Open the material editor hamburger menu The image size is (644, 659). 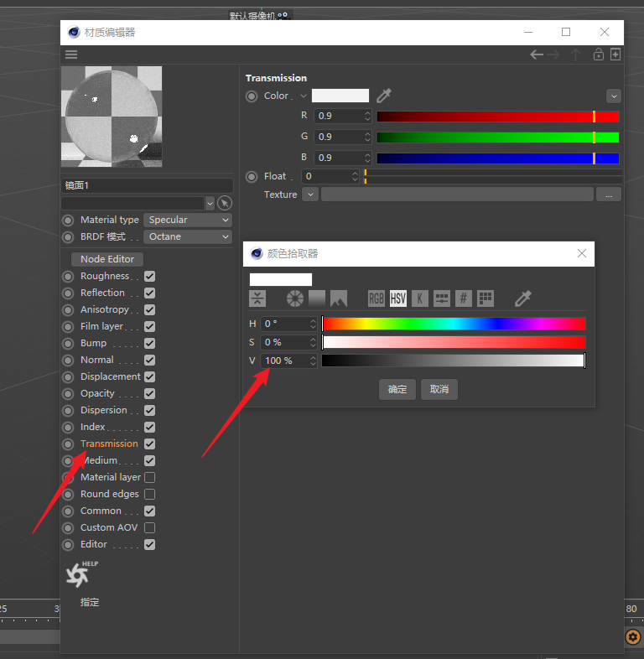(71, 54)
